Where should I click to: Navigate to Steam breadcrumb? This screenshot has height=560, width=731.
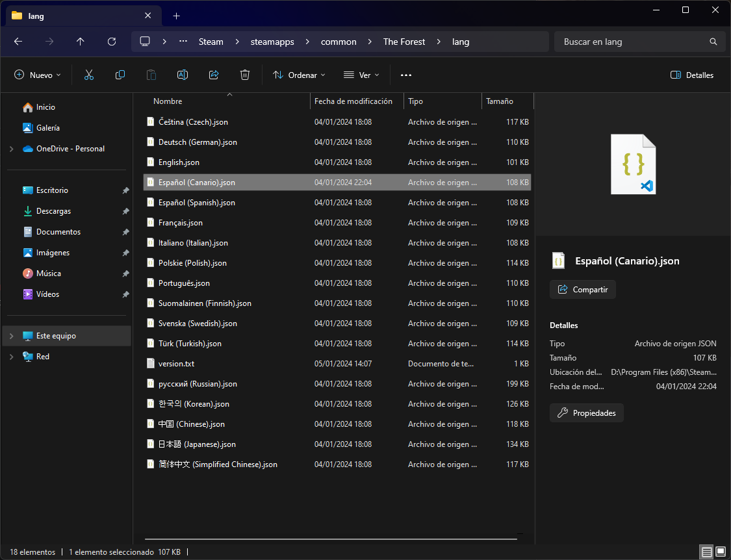(211, 42)
